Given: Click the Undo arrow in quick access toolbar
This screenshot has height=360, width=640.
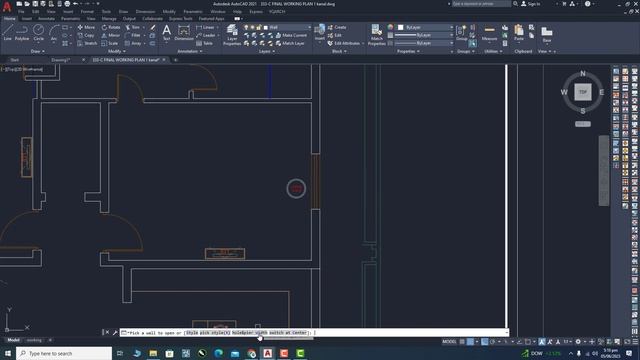Looking at the screenshot, I should (76, 4).
